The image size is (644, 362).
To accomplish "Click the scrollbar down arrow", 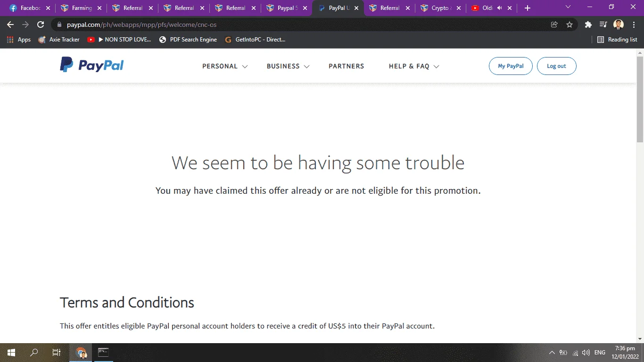I will (x=640, y=339).
